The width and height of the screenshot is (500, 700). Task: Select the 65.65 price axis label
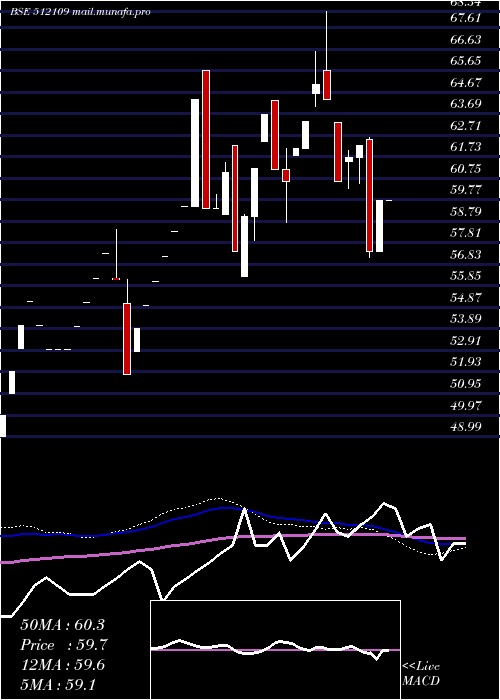(466, 61)
